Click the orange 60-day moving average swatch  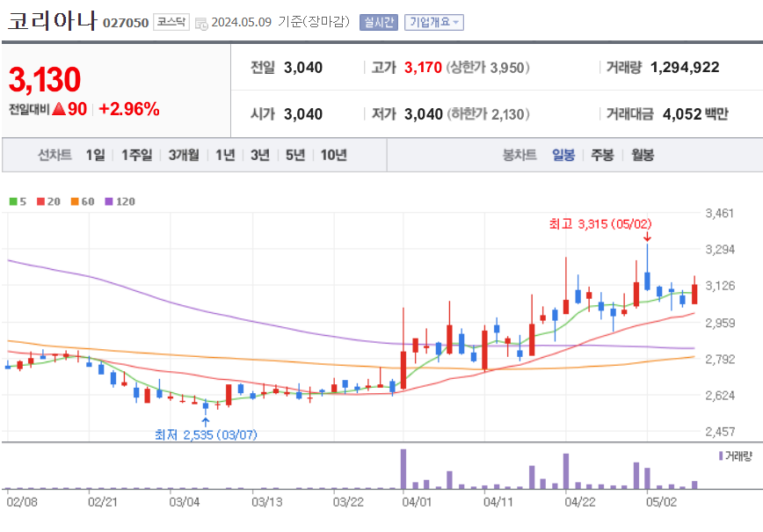point(75,201)
